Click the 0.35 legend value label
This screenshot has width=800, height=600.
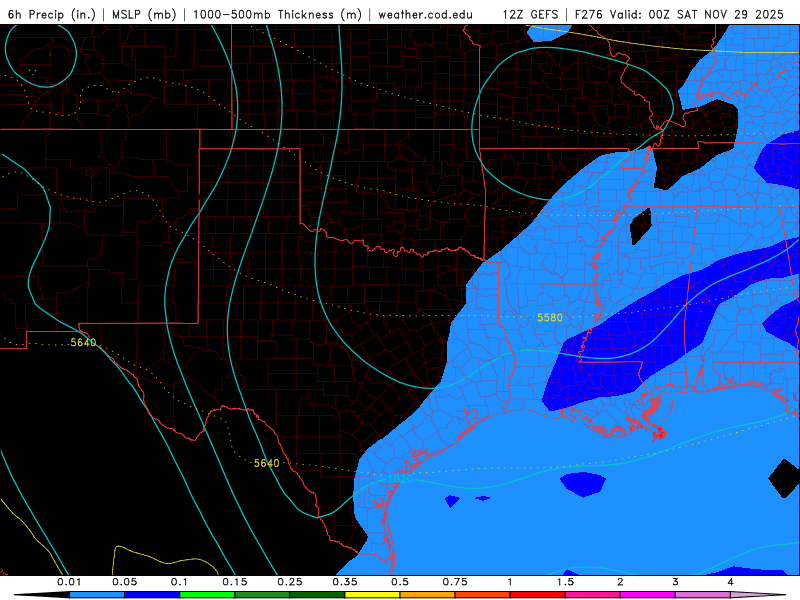(345, 582)
